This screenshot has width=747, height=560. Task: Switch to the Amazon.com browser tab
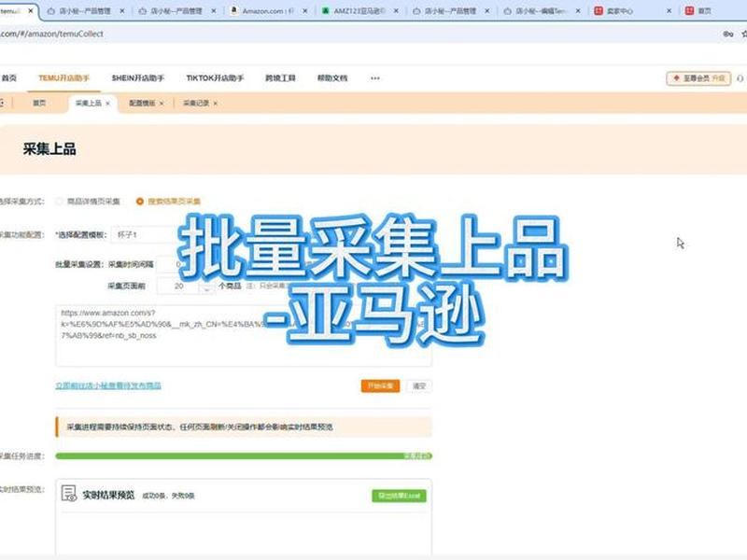click(268, 10)
